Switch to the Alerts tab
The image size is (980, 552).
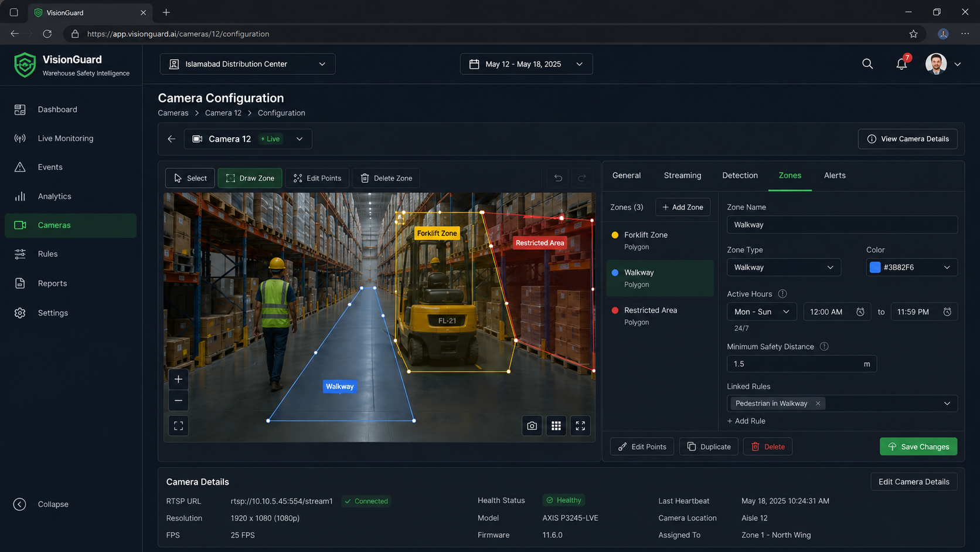tap(835, 175)
